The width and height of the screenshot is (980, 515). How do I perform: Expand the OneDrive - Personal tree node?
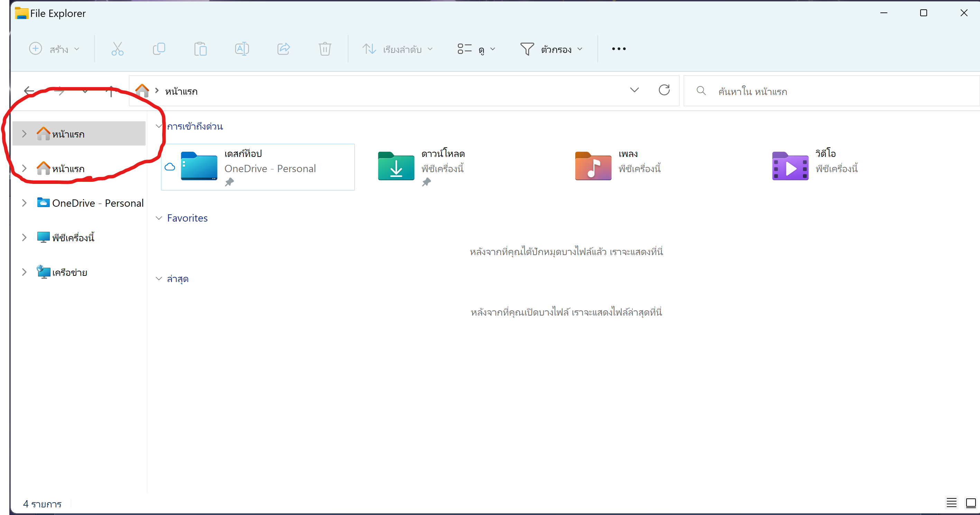tap(24, 203)
